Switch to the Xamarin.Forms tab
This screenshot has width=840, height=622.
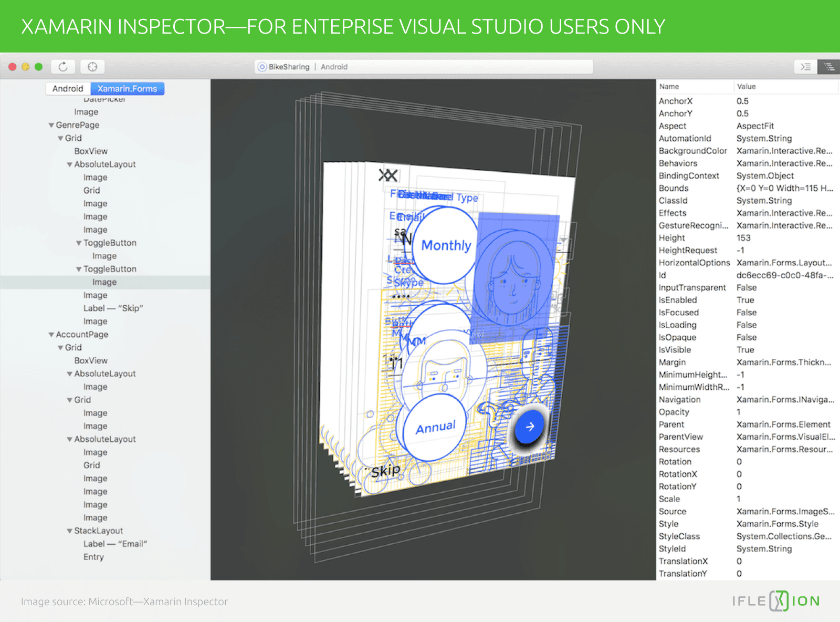click(x=127, y=89)
